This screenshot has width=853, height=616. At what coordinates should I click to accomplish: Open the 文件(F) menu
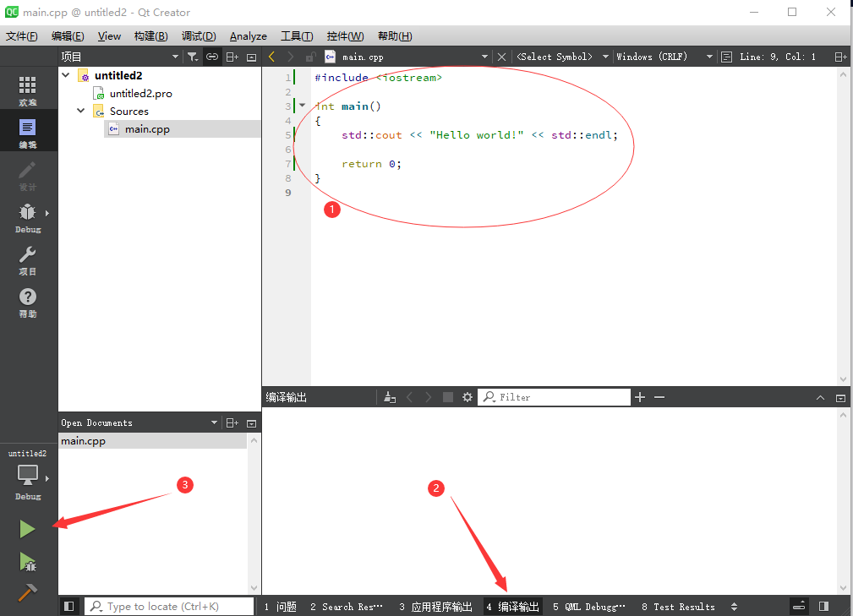point(22,35)
